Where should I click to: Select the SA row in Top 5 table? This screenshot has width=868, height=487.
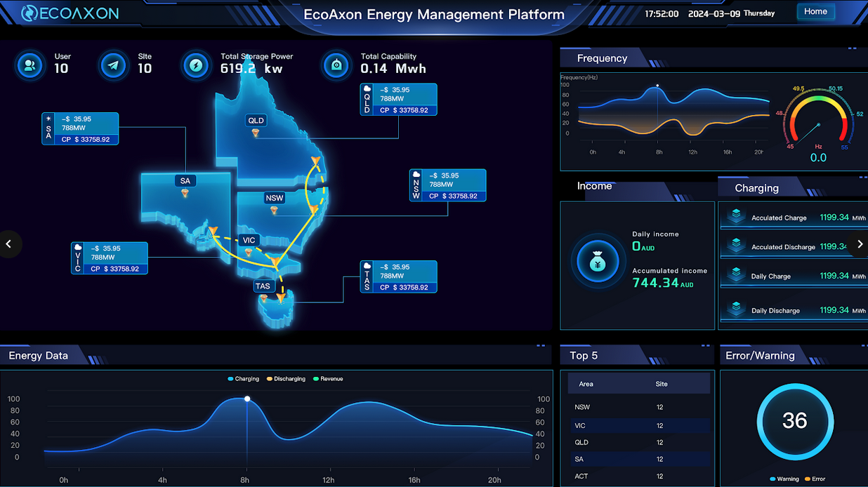click(x=639, y=459)
